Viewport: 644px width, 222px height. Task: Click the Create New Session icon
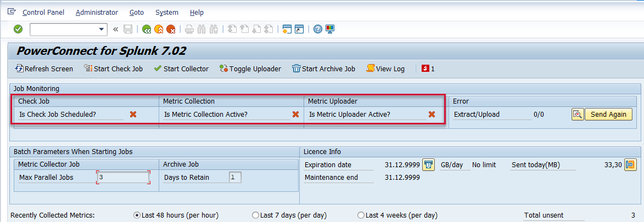pos(286,29)
